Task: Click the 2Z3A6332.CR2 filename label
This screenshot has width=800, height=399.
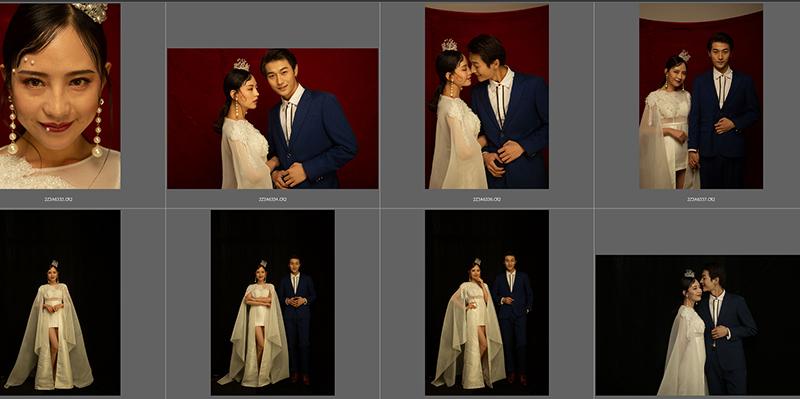Action: [58, 199]
